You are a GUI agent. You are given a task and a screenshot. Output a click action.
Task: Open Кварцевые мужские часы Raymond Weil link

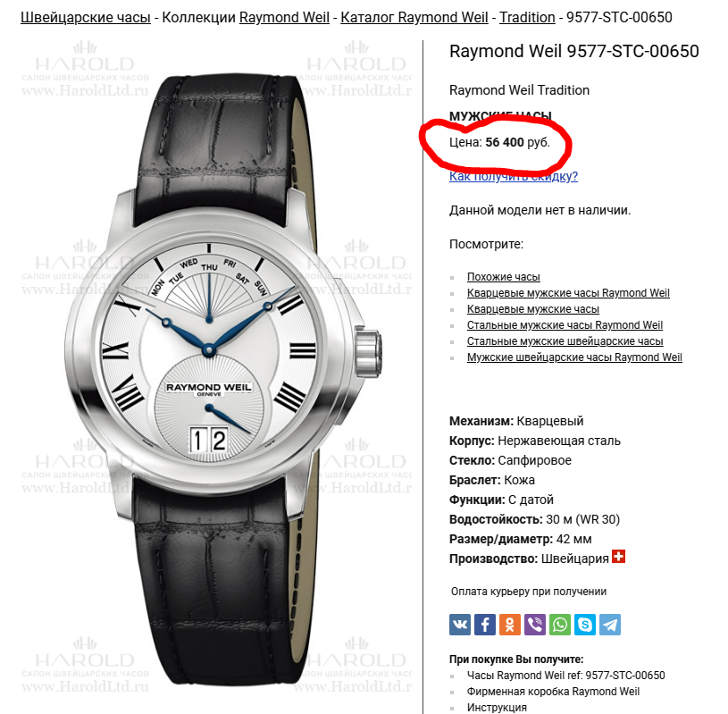pos(568,293)
